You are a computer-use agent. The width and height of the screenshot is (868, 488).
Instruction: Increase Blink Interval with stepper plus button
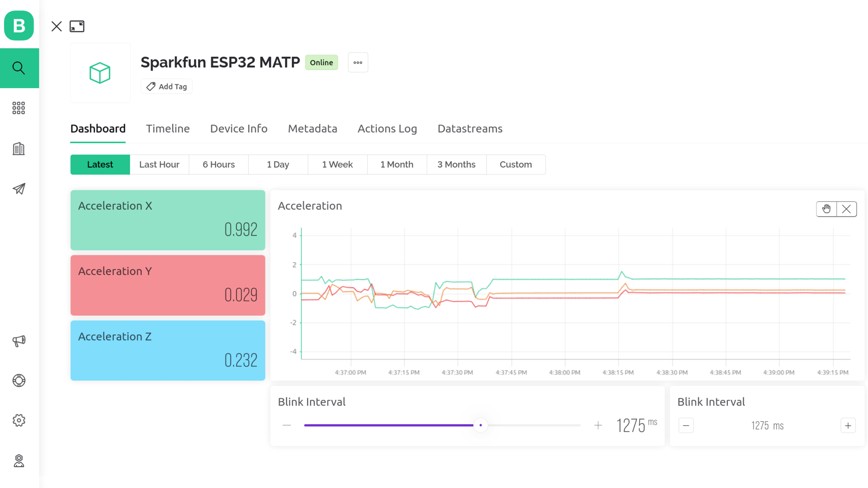click(x=848, y=426)
